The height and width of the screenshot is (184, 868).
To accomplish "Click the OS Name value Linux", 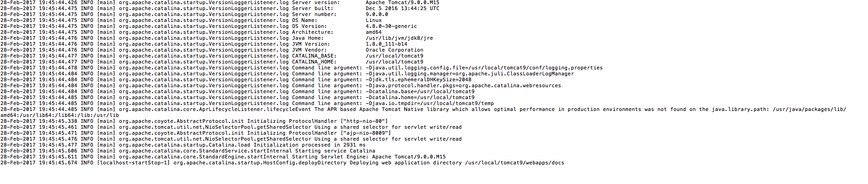I will tap(374, 20).
